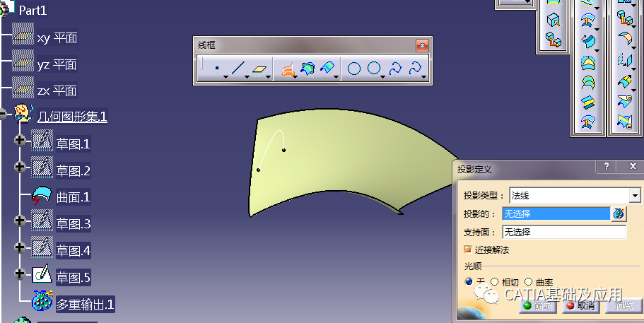Select the Plane tool in wireframe toolbar

click(x=259, y=69)
